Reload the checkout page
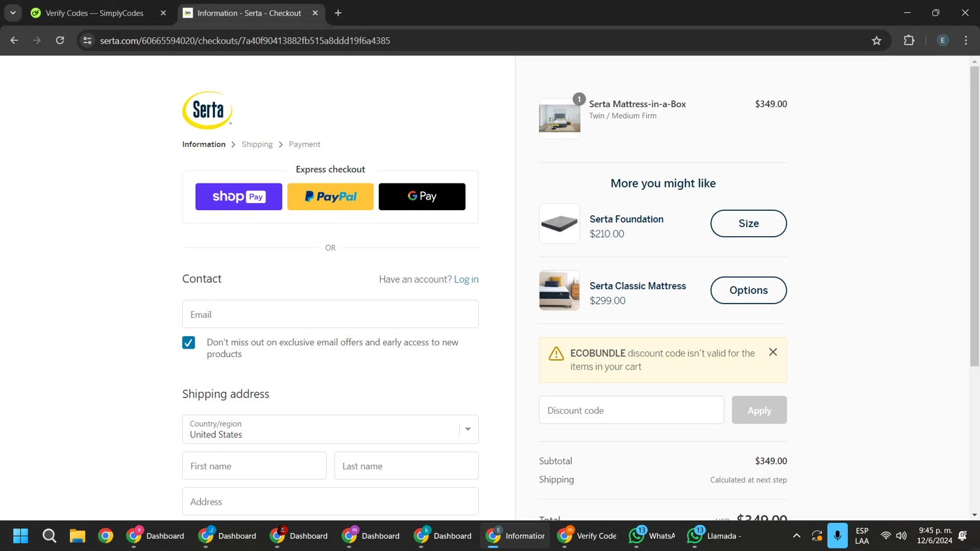The image size is (980, 551). pos(60,40)
